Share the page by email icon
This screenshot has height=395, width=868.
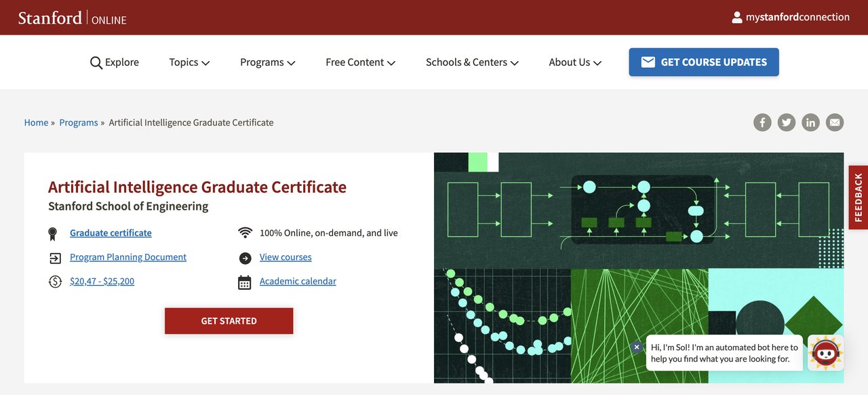[835, 122]
